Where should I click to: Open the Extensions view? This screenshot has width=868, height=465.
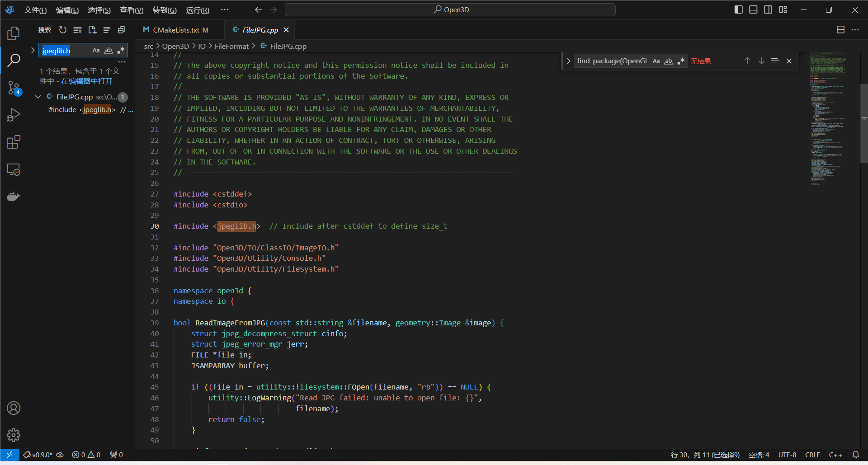pyautogui.click(x=14, y=142)
